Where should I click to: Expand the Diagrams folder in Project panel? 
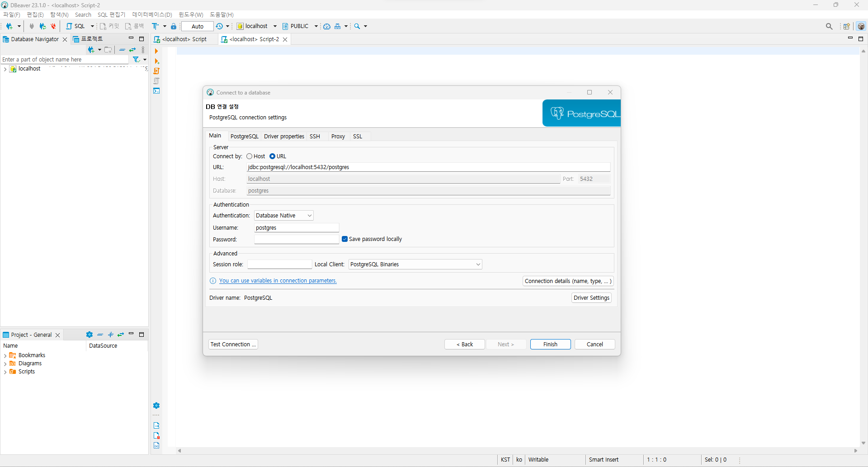pos(5,364)
